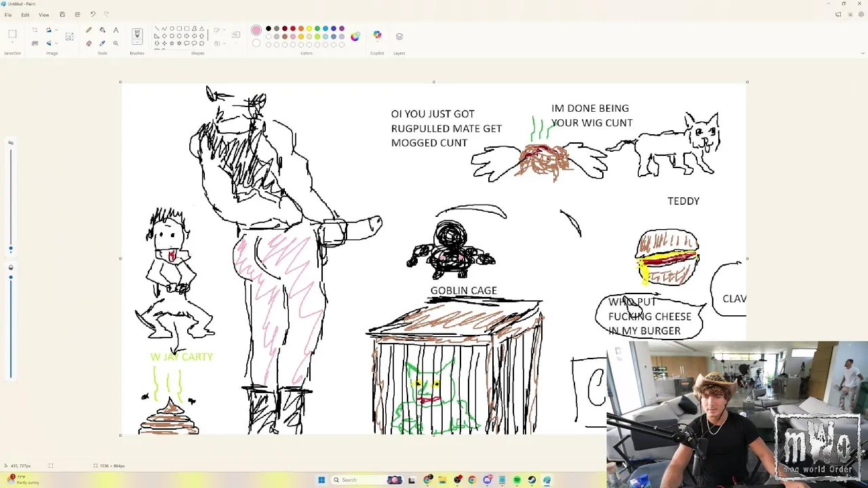Image resolution: width=868 pixels, height=488 pixels.
Task: Choose the black color swatch
Action: tap(269, 29)
